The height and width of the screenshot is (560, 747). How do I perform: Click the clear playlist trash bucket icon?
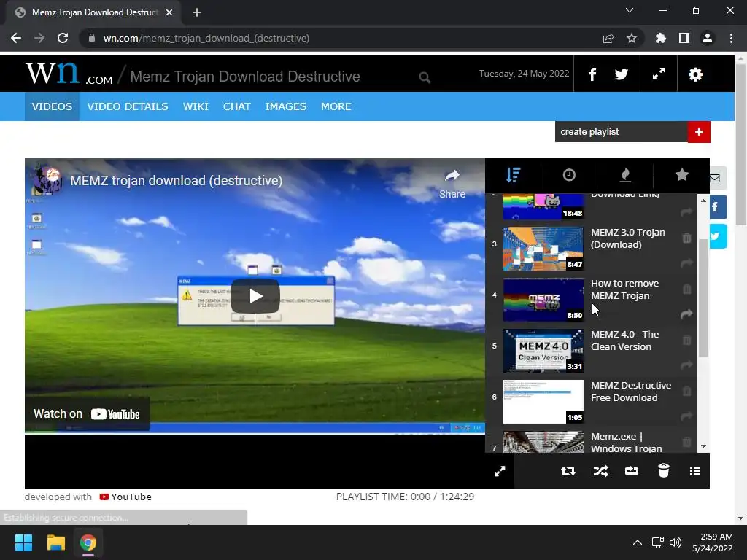(x=664, y=470)
